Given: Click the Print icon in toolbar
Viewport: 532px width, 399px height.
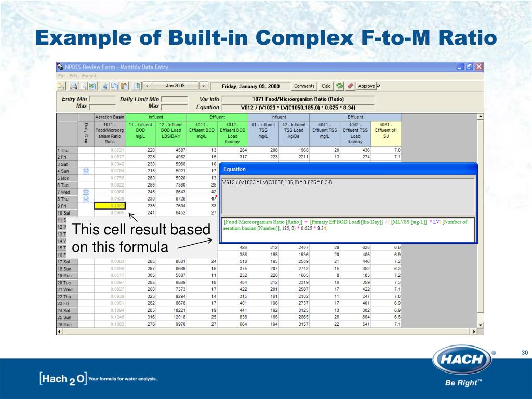Looking at the screenshot, I should (x=74, y=86).
